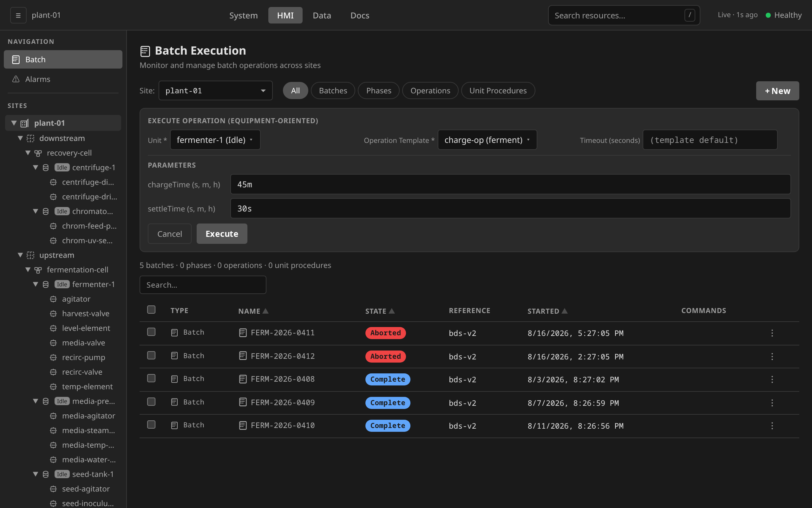Open Alarms in the navigation
Screen dimensions: 812x508
63,79
